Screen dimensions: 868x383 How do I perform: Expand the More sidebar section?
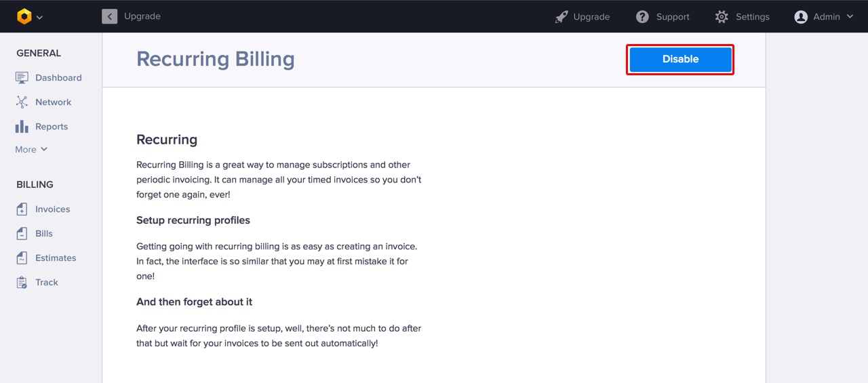pyautogui.click(x=31, y=149)
